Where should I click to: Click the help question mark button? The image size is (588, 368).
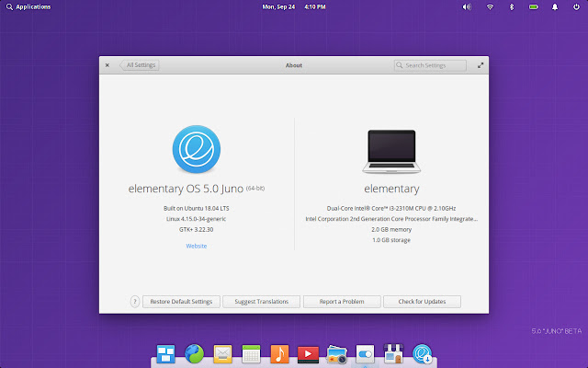point(135,302)
